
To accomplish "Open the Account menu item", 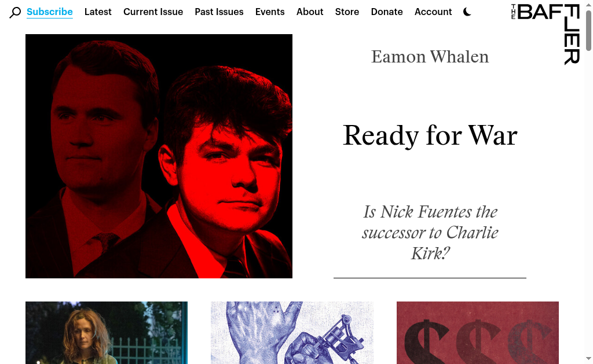I will coord(433,12).
